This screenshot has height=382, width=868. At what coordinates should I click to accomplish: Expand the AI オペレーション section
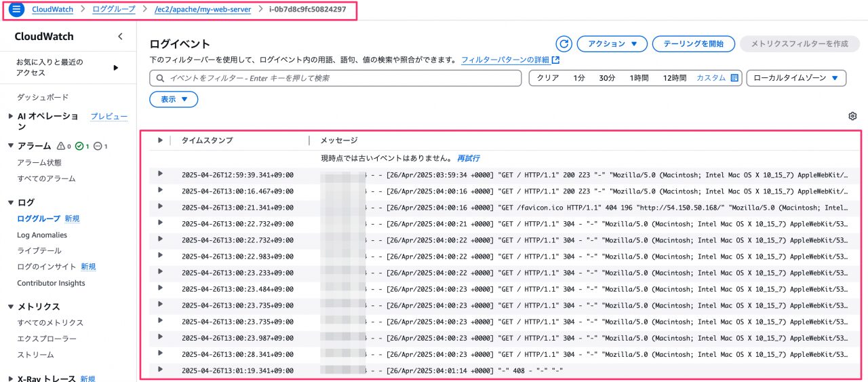point(11,117)
